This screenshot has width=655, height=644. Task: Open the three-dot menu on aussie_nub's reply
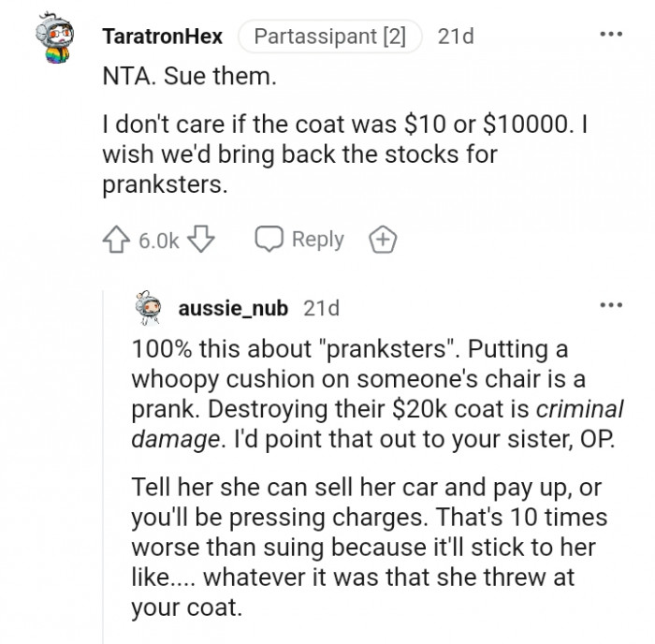612,305
